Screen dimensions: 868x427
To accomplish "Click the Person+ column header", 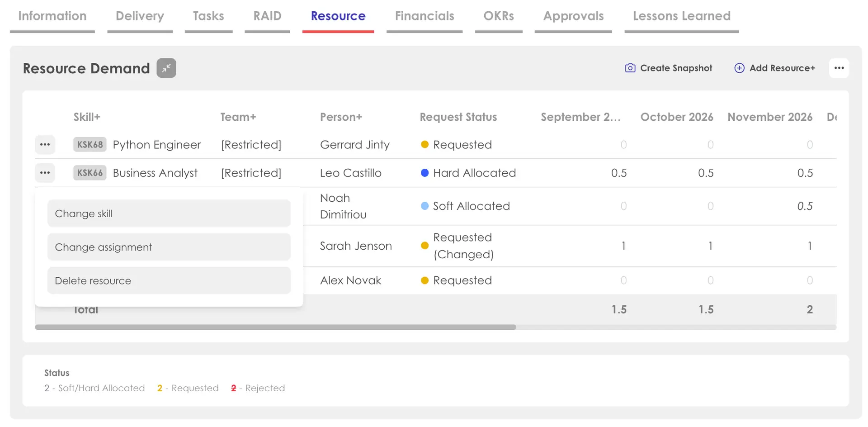I will tap(341, 117).
